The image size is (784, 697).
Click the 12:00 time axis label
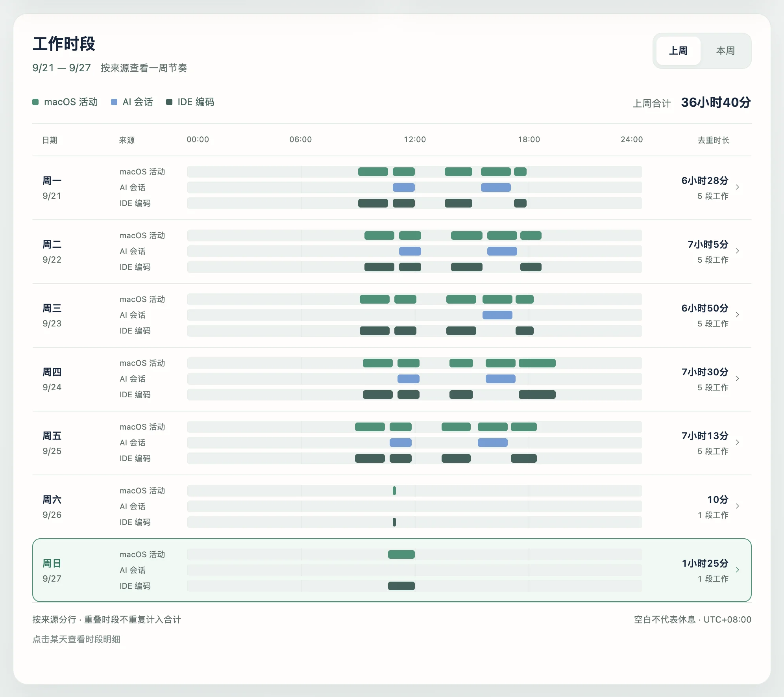[415, 139]
